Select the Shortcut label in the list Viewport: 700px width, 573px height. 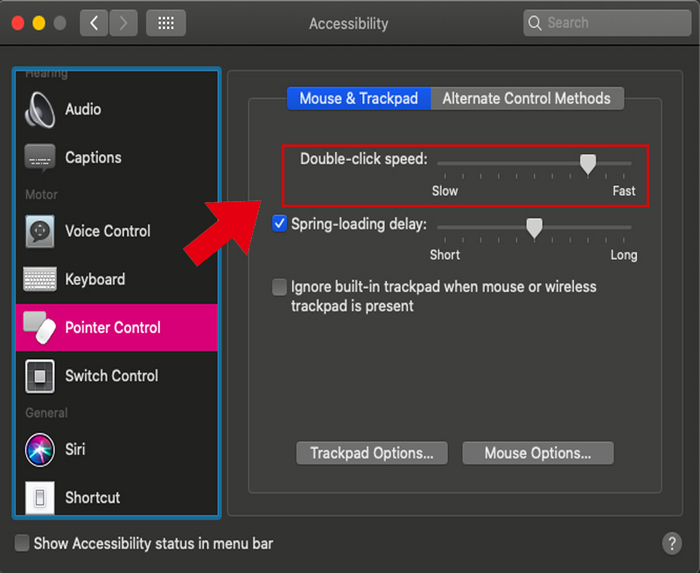92,498
